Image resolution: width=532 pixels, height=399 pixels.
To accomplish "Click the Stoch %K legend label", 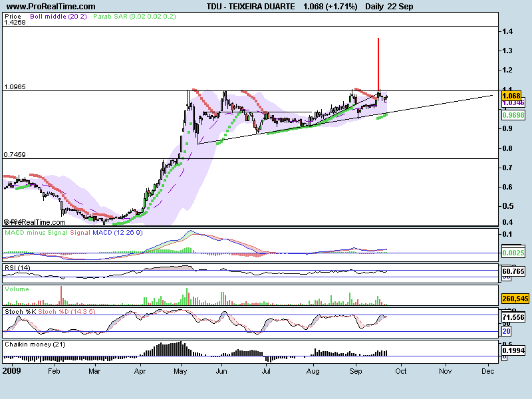I will 21,311.
